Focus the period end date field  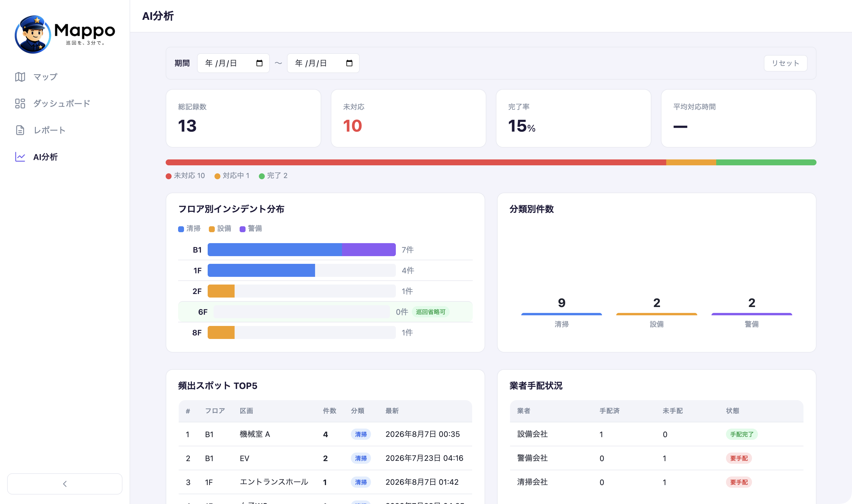[x=323, y=63]
